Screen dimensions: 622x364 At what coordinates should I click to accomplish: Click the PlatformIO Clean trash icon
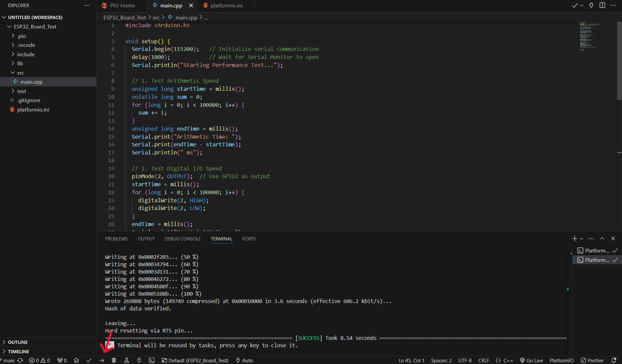[114, 360]
